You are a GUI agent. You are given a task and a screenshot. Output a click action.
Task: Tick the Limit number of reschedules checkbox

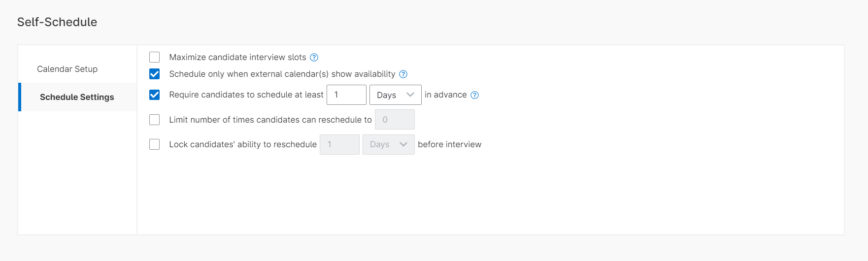[x=155, y=120]
